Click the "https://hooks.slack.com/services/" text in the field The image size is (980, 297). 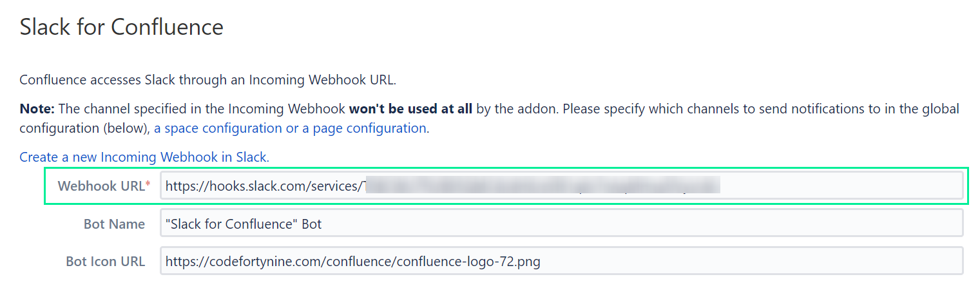point(261,186)
